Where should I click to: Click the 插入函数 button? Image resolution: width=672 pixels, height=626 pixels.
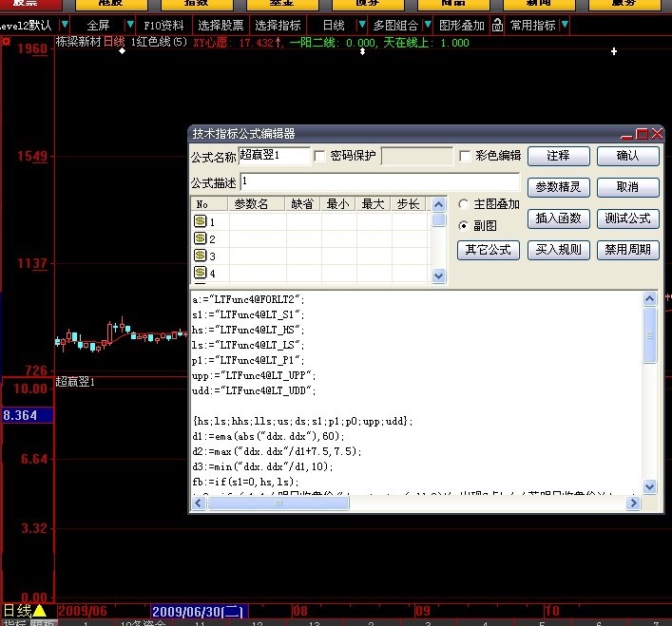[x=559, y=218]
